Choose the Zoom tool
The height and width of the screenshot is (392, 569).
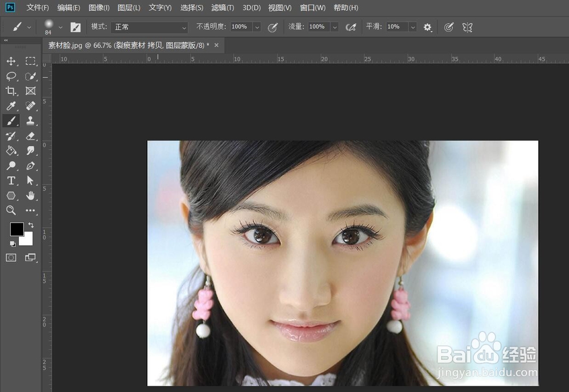point(11,211)
